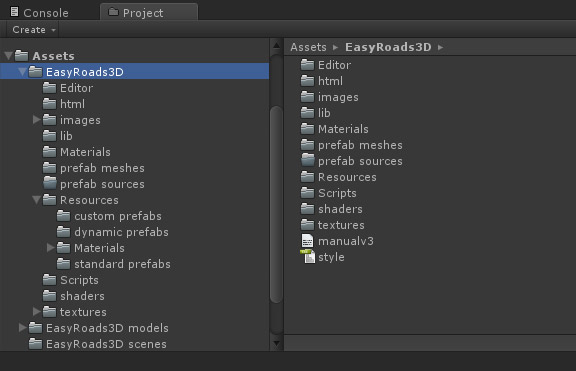
Task: Select 'manualv3' file name in right pane
Action: pyautogui.click(x=346, y=241)
